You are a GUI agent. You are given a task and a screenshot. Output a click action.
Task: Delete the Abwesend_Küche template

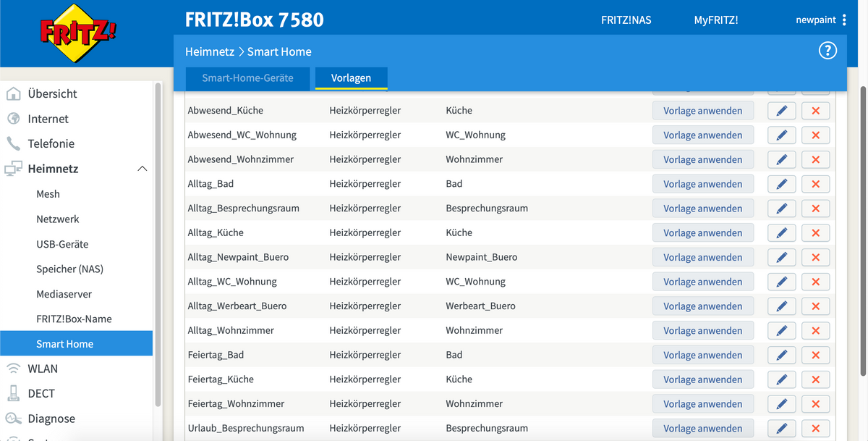tap(815, 111)
